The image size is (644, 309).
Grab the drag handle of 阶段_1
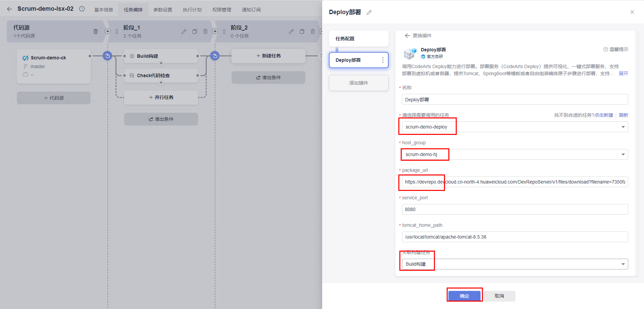click(x=117, y=32)
